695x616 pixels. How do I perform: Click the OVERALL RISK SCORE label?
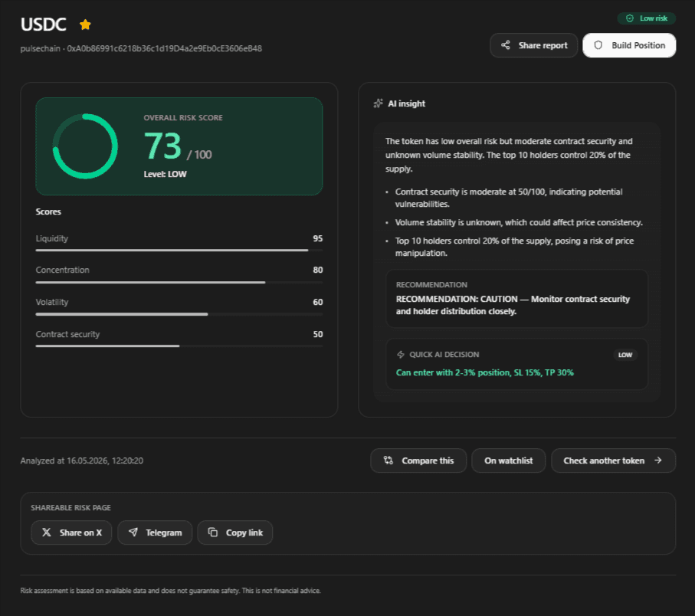(x=183, y=118)
